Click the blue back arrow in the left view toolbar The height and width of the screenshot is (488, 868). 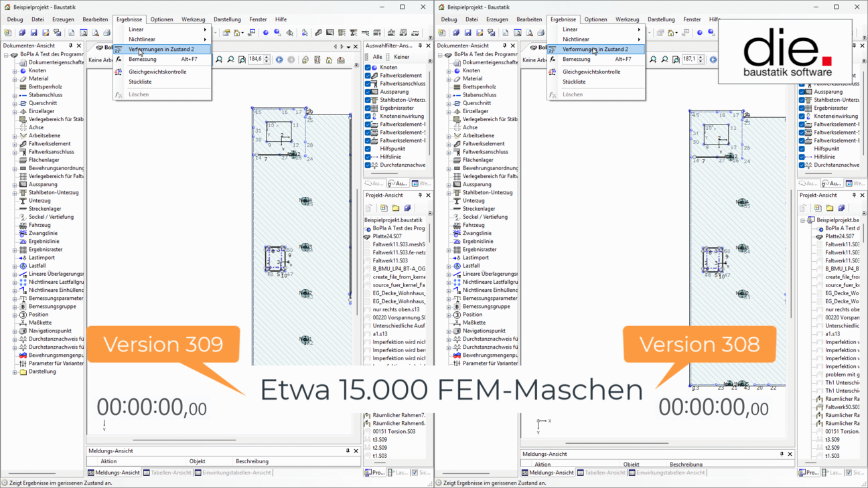click(279, 60)
